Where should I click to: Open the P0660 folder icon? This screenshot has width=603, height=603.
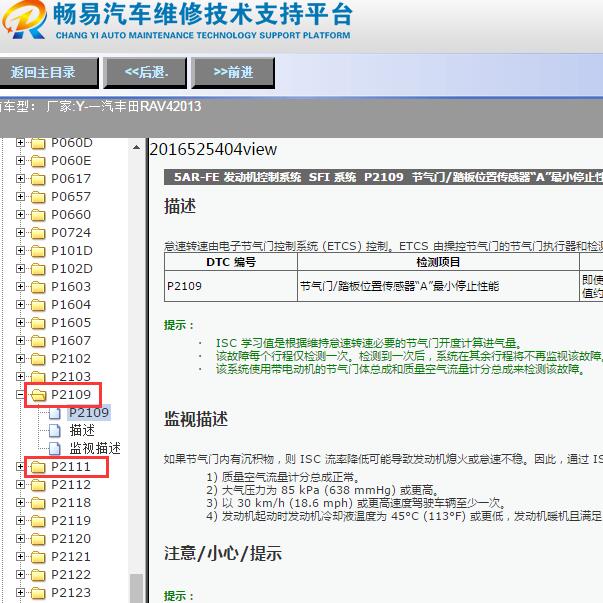pos(38,215)
